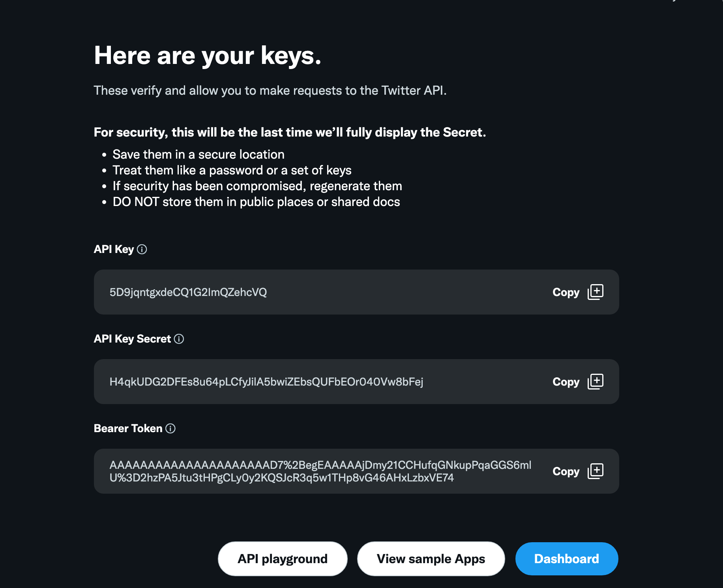Click the displayed Bearer Token string
This screenshot has height=588, width=723.
(321, 471)
